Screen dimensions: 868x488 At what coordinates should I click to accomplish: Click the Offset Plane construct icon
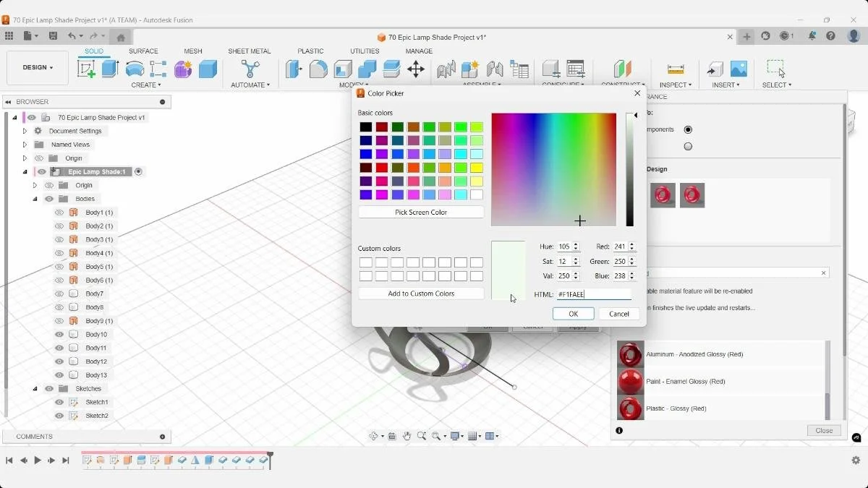(x=622, y=69)
